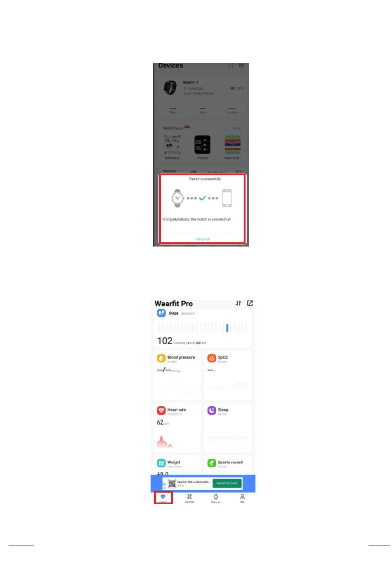The width and height of the screenshot is (392, 569).
Task: Select the Colorful watch face thumbnail
Action: (x=233, y=145)
